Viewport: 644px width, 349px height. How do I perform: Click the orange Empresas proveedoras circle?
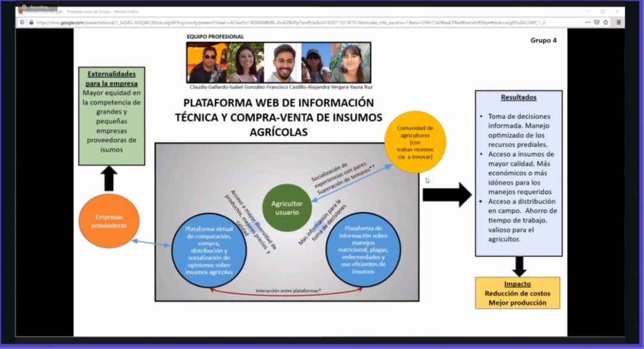tap(109, 222)
